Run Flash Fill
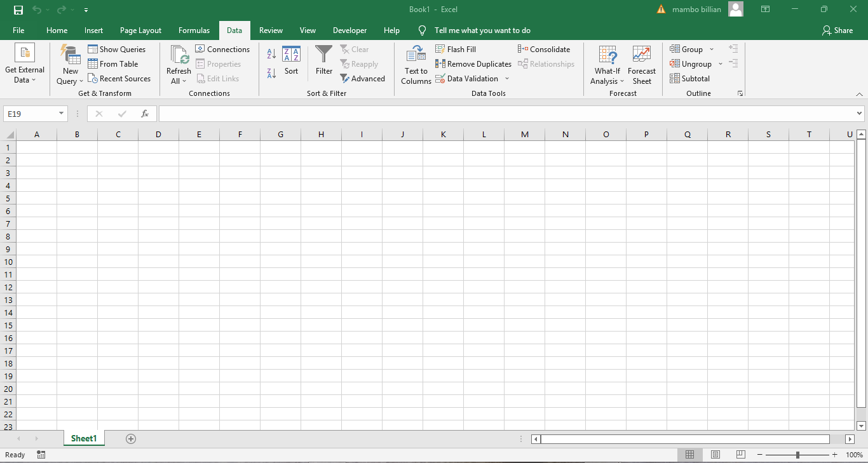This screenshot has width=868, height=463. click(x=456, y=50)
